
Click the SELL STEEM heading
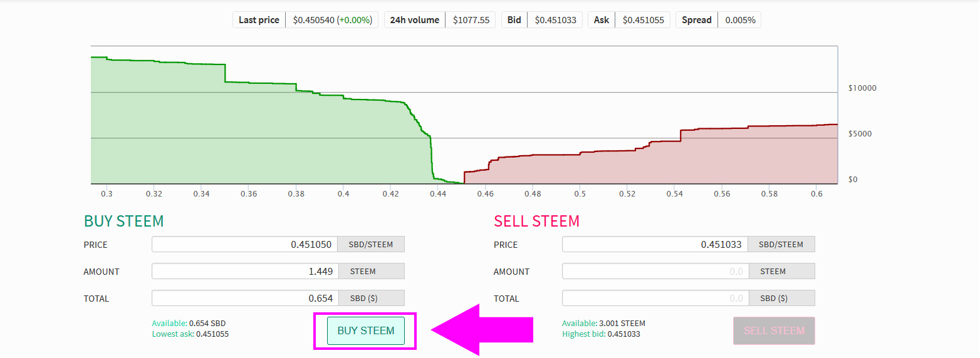pos(536,221)
